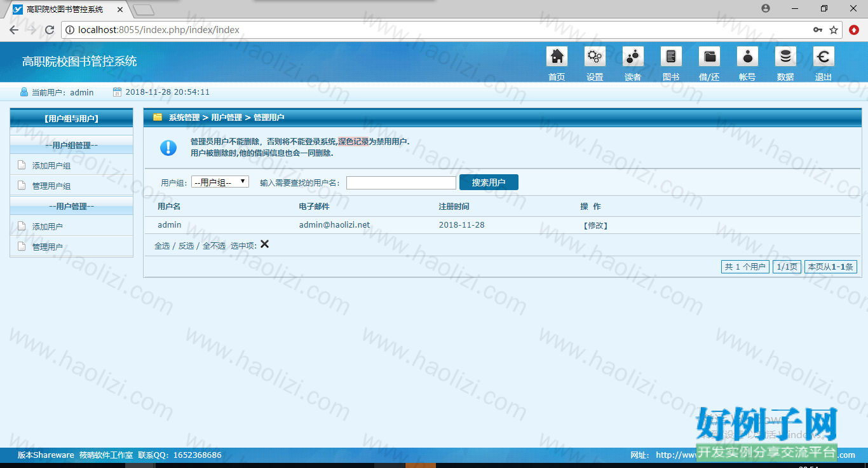The width and height of the screenshot is (868, 468).
Task: Open the 数据 database icon
Action: click(x=785, y=57)
